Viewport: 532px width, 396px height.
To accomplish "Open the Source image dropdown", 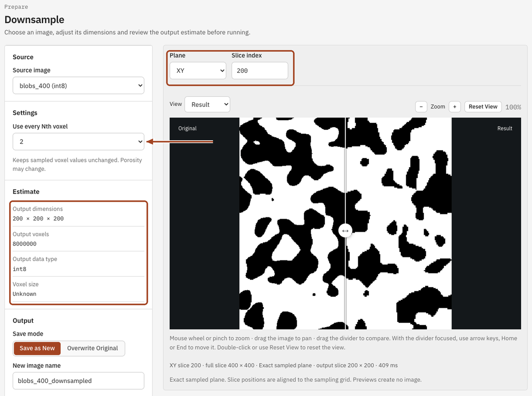I will pos(78,85).
